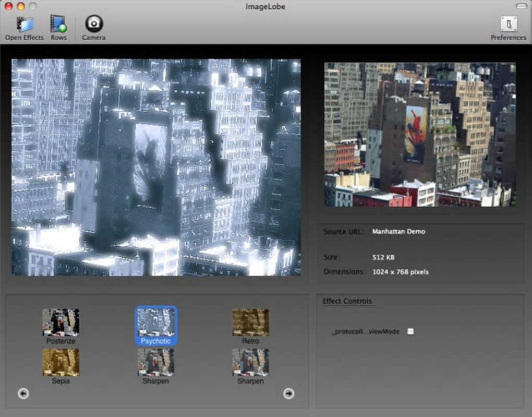The height and width of the screenshot is (417, 532).
Task: Click the Manhattan Demo source URL text
Action: [x=398, y=231]
